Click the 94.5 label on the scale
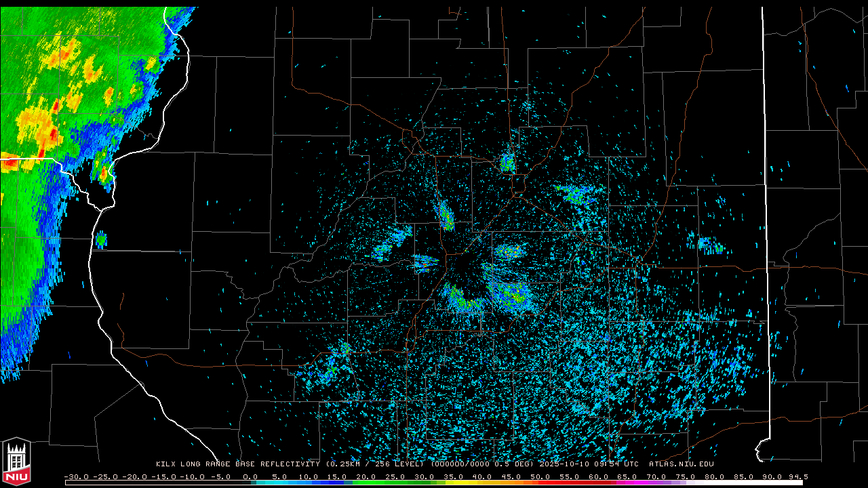868x488 pixels. [x=797, y=476]
